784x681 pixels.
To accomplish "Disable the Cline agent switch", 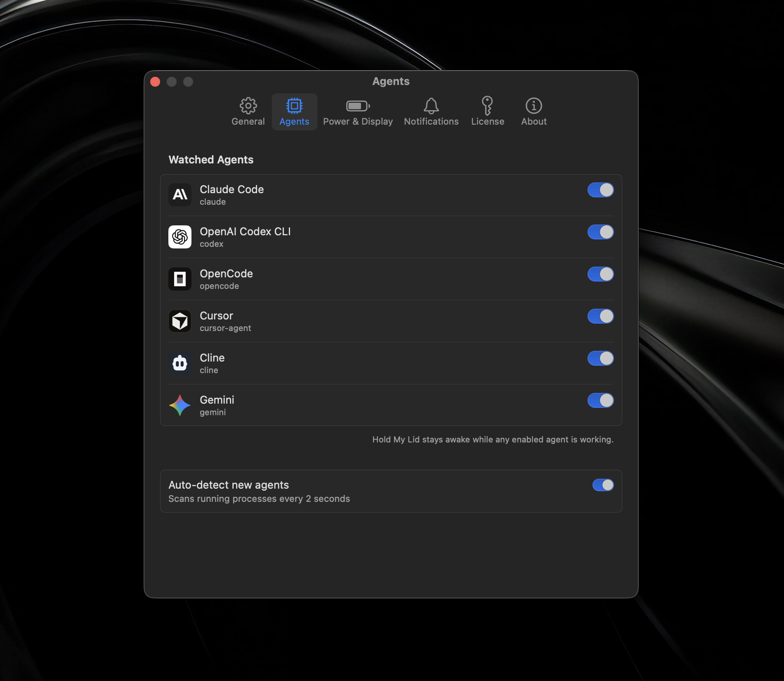I will pos(600,358).
